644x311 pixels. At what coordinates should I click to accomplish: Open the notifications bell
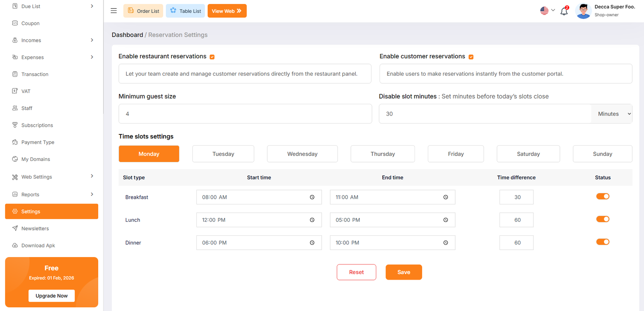564,11
